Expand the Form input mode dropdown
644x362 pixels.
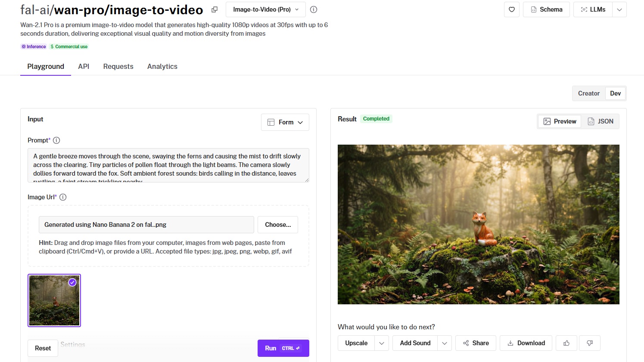[285, 122]
